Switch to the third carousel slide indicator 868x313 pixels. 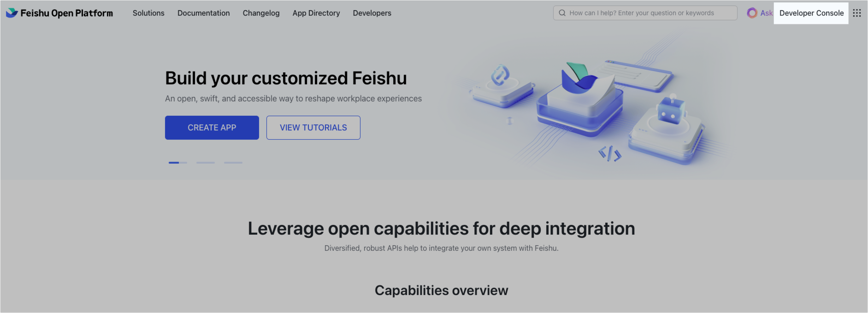point(233,163)
